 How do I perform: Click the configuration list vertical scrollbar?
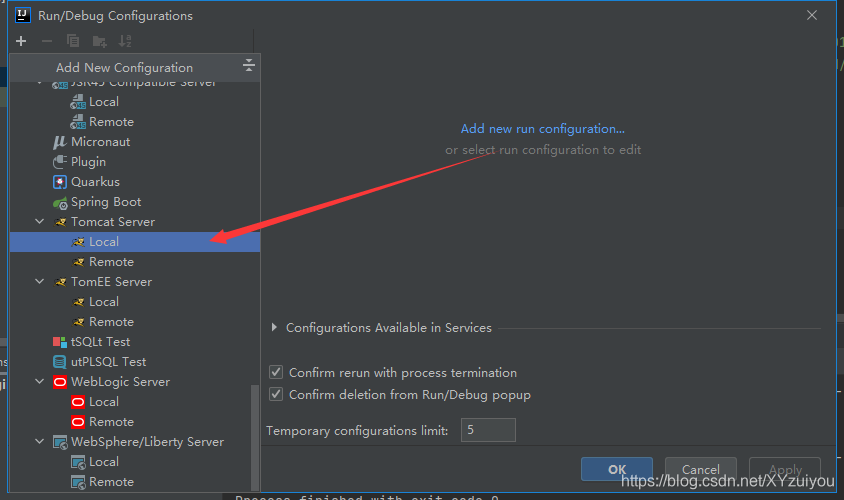pos(255,437)
